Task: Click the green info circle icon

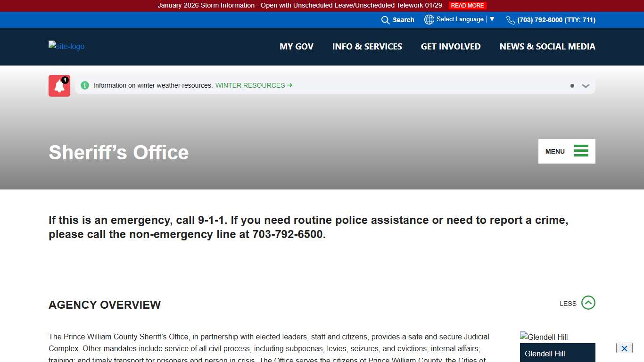Action: [85, 85]
